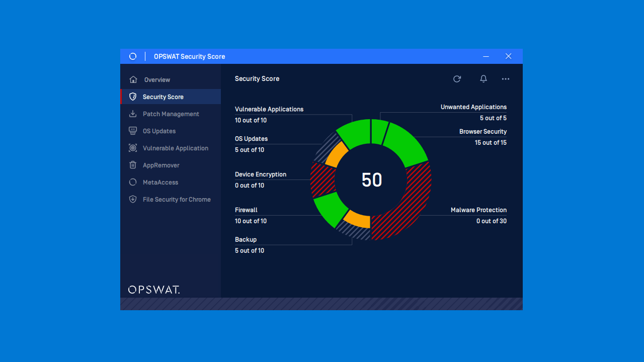Close the OPSWAT Security Score window
Screen dimensions: 644x362
point(509,56)
